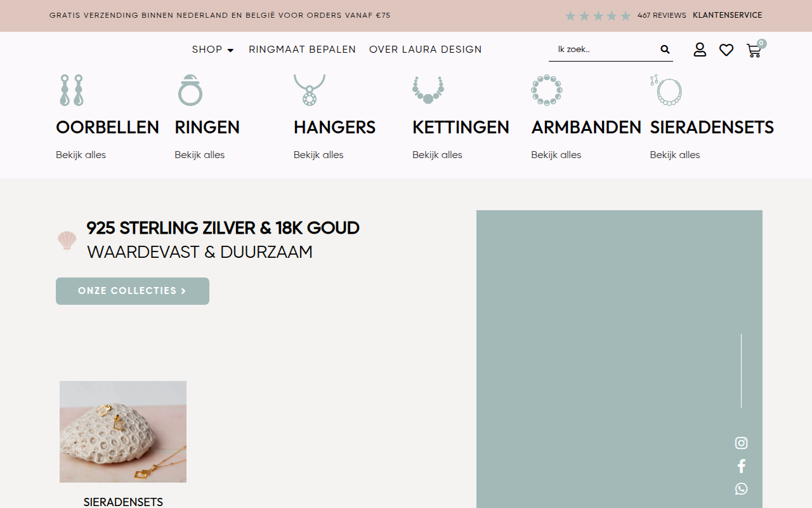Image resolution: width=812 pixels, height=508 pixels.
Task: Click Bekijk alles under Hangers
Action: point(318,155)
